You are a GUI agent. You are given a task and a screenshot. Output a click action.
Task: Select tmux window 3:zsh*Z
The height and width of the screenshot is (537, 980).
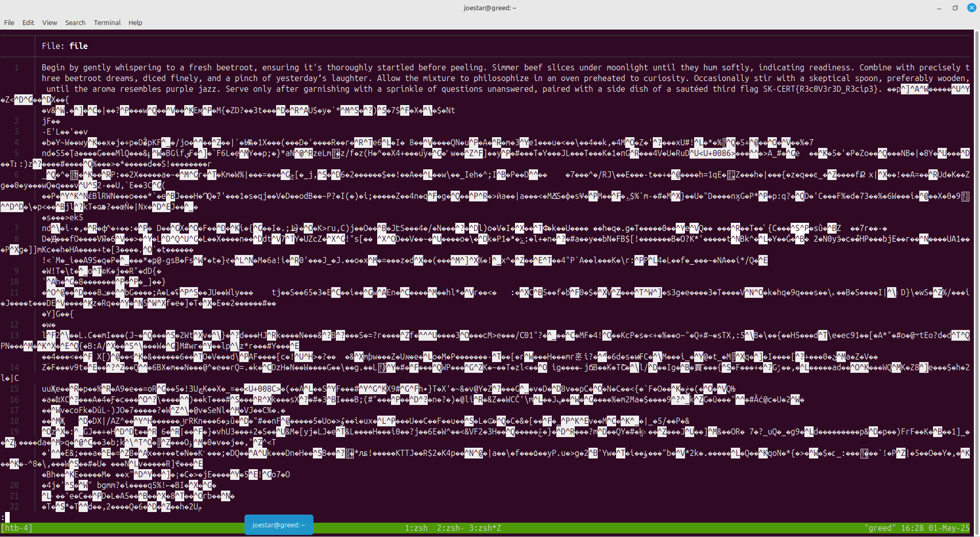pos(485,528)
